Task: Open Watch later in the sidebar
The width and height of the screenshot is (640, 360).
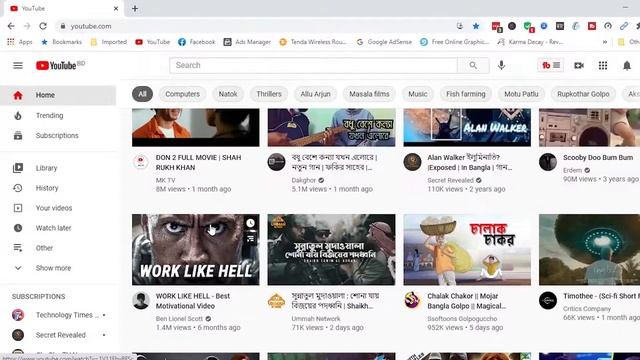Action: 58,228
